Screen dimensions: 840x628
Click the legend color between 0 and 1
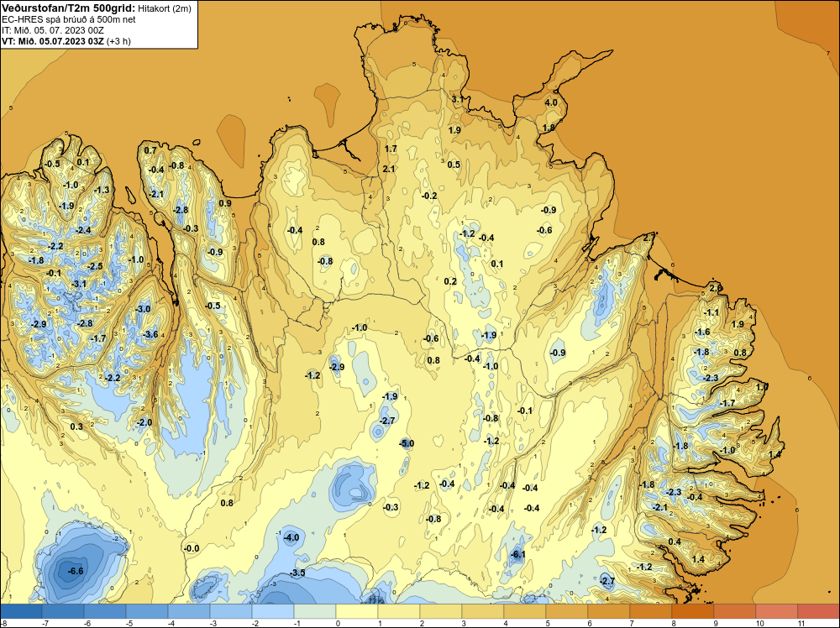point(357,611)
